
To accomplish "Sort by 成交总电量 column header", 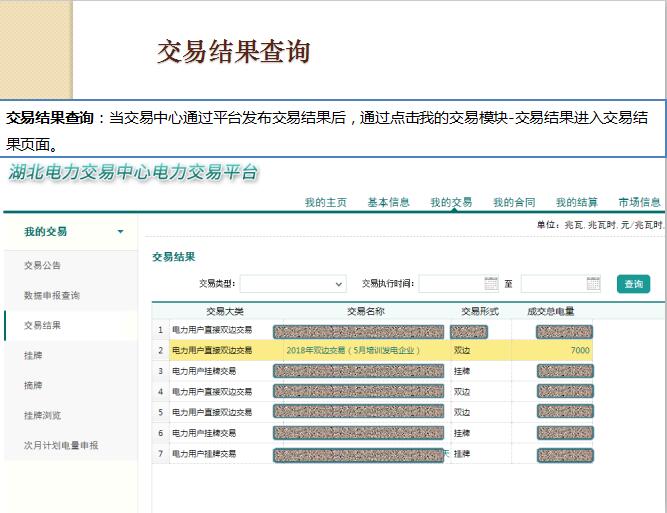I will 551,311.
